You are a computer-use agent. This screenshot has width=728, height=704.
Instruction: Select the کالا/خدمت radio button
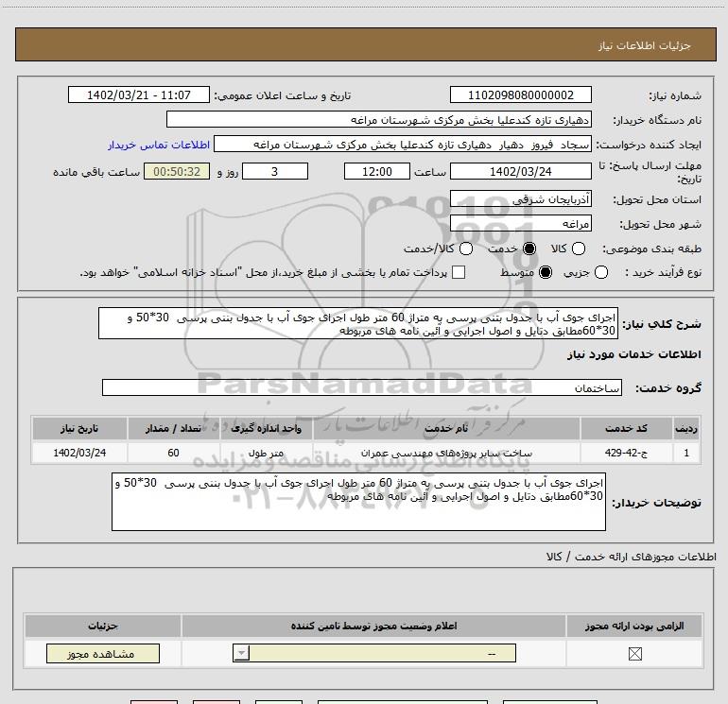(466, 249)
